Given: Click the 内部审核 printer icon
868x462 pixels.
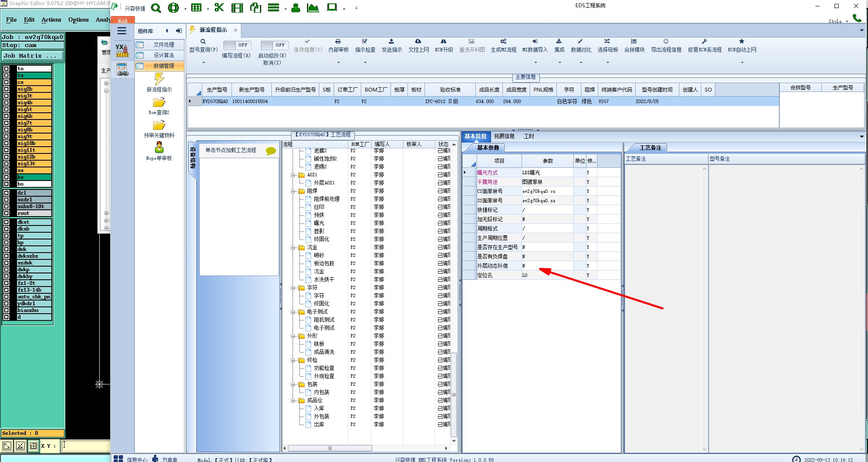Looking at the screenshot, I should point(338,42).
